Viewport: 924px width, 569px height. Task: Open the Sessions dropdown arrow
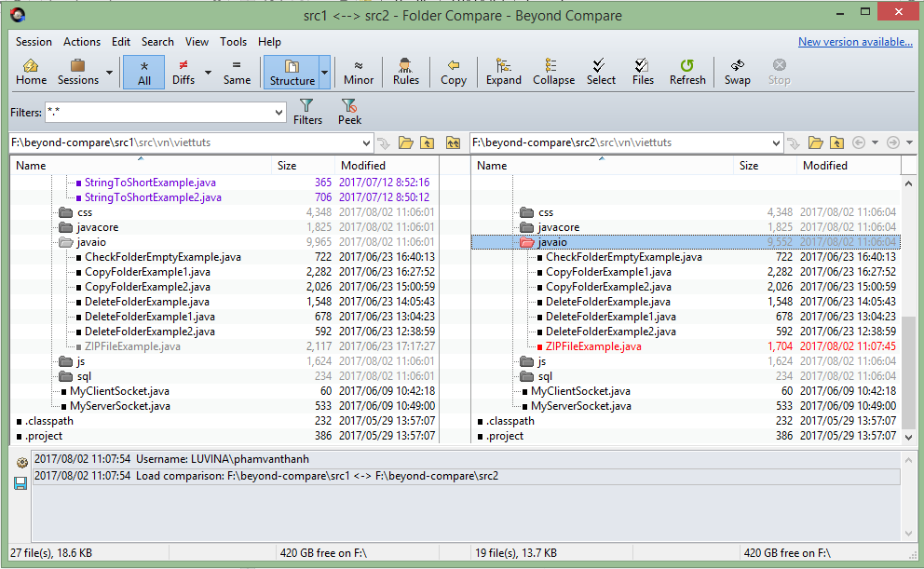pyautogui.click(x=109, y=73)
